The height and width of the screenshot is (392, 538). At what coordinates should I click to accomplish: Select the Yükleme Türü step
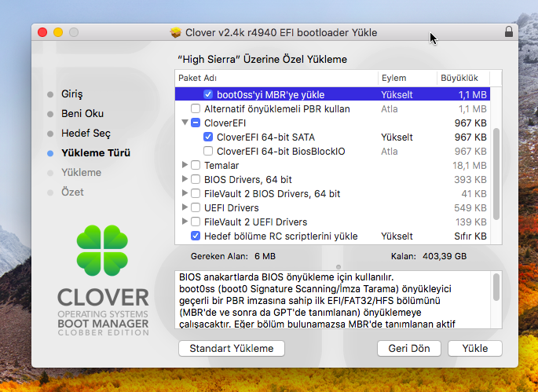[x=96, y=152]
